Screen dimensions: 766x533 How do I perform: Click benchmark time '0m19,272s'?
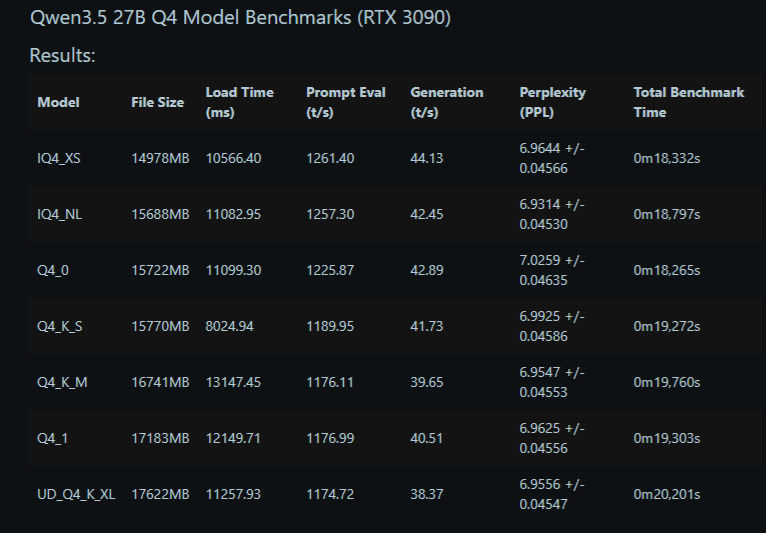pyautogui.click(x=666, y=326)
